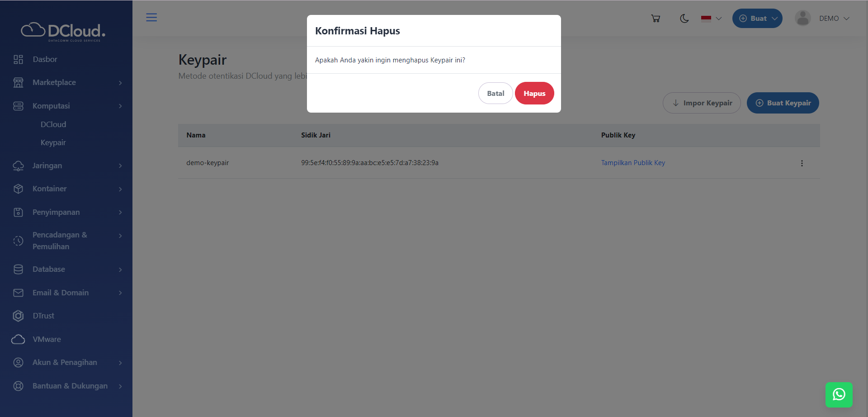Screen dimensions: 868x417
Task: Open the shopping cart icon
Action: [656, 19]
